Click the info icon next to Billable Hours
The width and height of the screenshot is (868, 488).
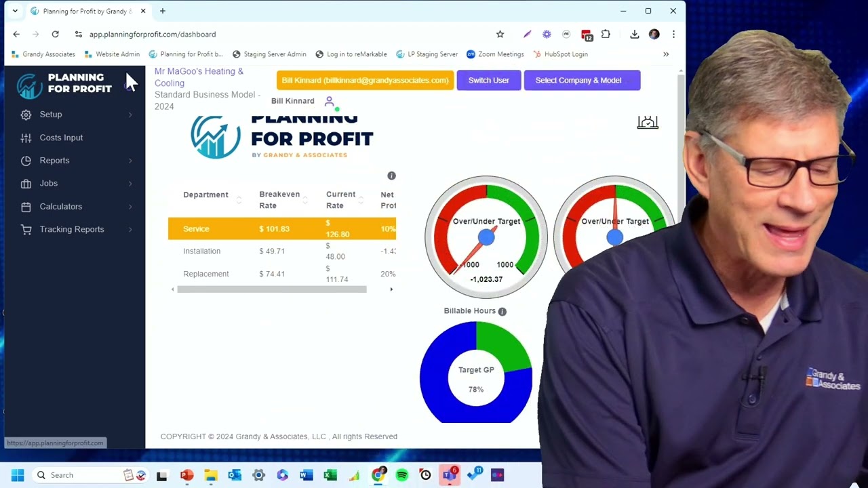(x=502, y=311)
